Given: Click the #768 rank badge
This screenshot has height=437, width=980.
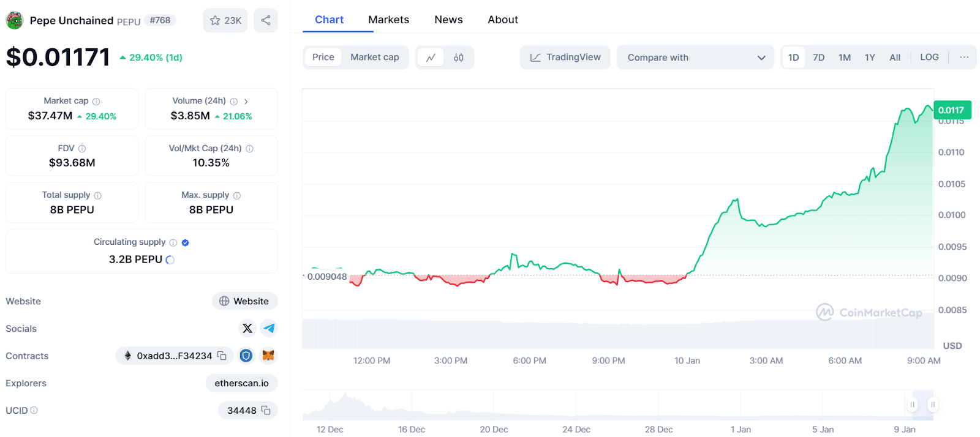Looking at the screenshot, I should [160, 20].
